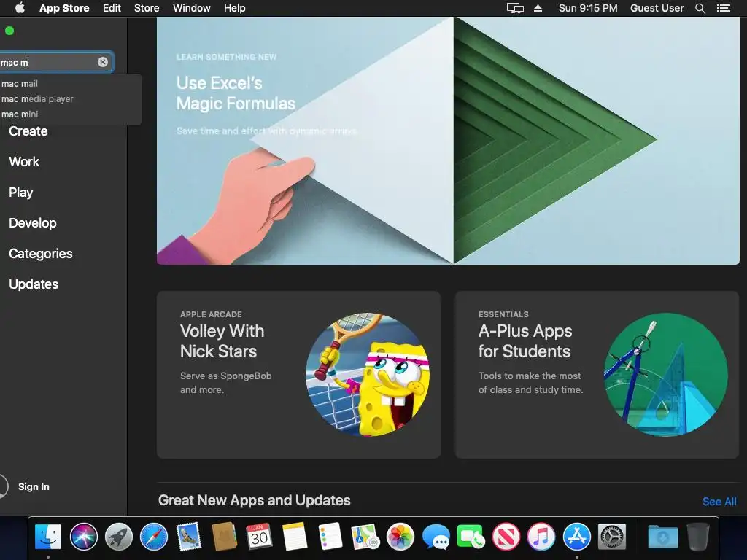Viewport: 747px width, 560px height.
Task: Open Finder from the Dock
Action: 48,537
